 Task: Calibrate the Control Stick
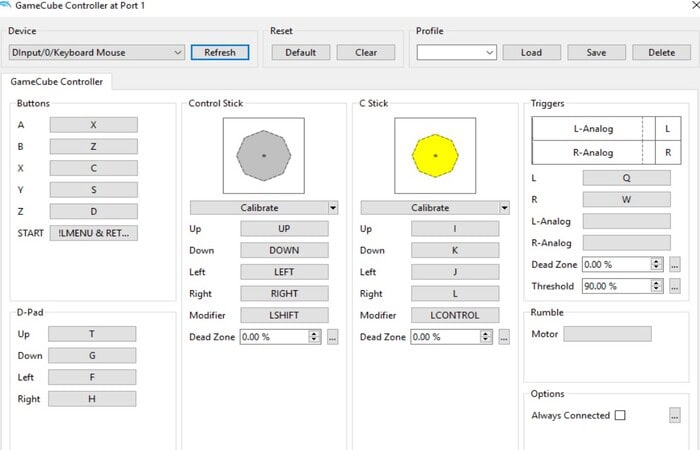259,208
